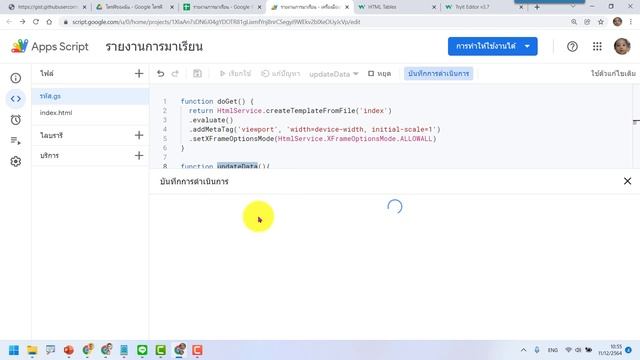Open the Triggers alarm clock icon
Image resolution: width=640 pixels, height=360 pixels.
[x=16, y=120]
